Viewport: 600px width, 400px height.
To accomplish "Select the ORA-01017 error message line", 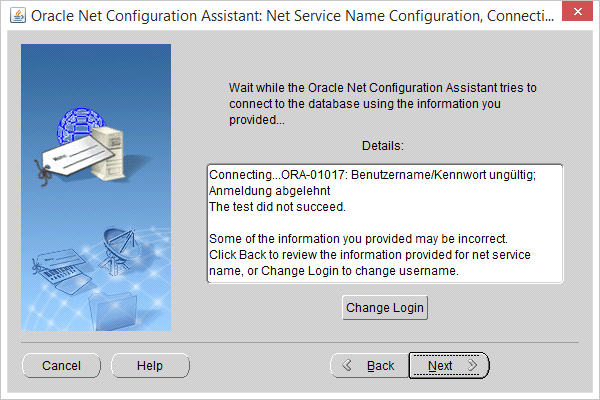I will [x=372, y=175].
